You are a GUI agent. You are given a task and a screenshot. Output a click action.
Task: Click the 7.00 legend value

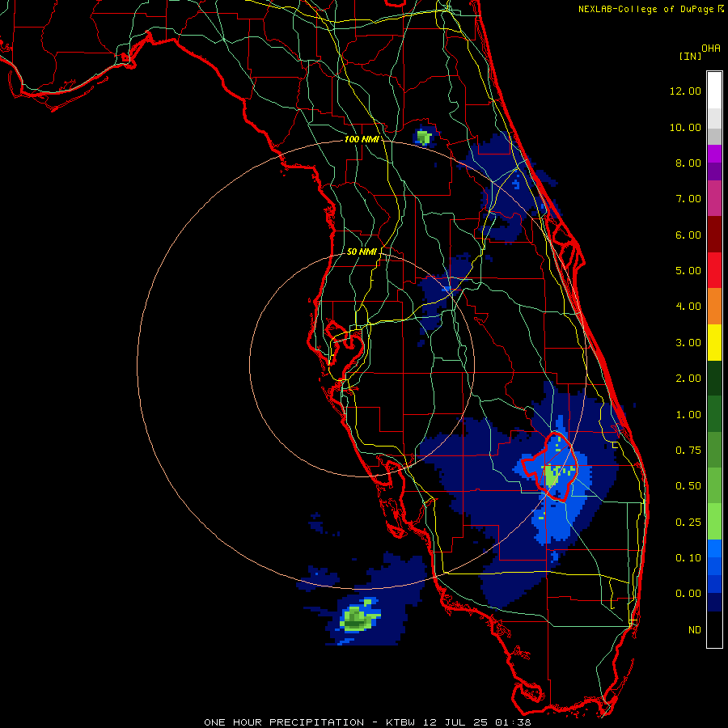click(688, 199)
